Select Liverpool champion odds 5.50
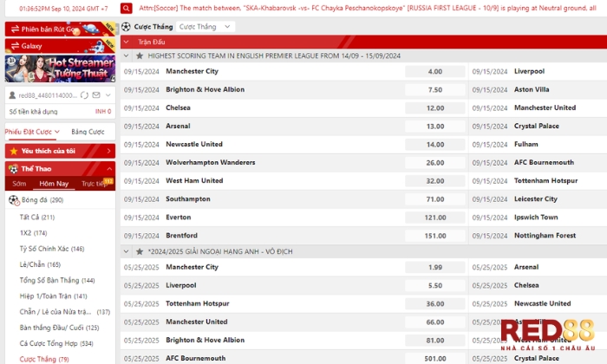The width and height of the screenshot is (607, 364). (x=435, y=285)
